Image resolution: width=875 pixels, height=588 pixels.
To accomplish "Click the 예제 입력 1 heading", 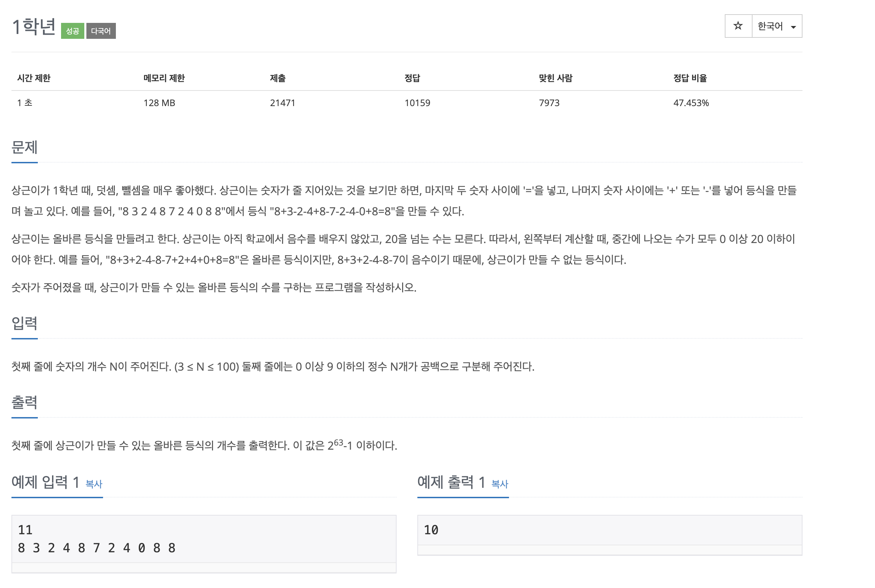I will coord(45,482).
